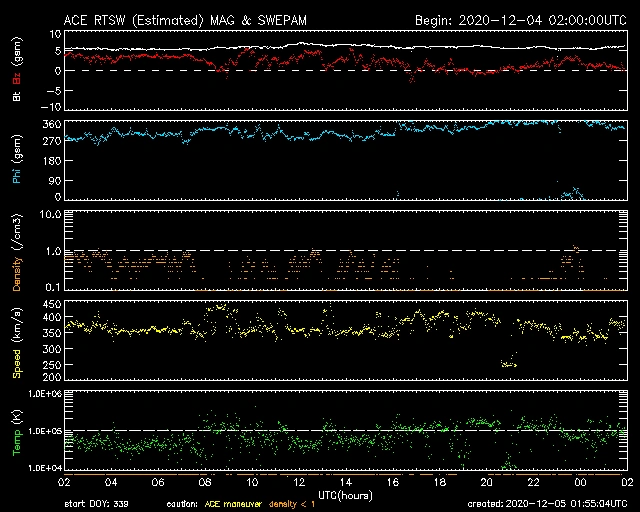Click the 18 hour tick on time axis
This screenshot has height=512, width=640.
(440, 481)
